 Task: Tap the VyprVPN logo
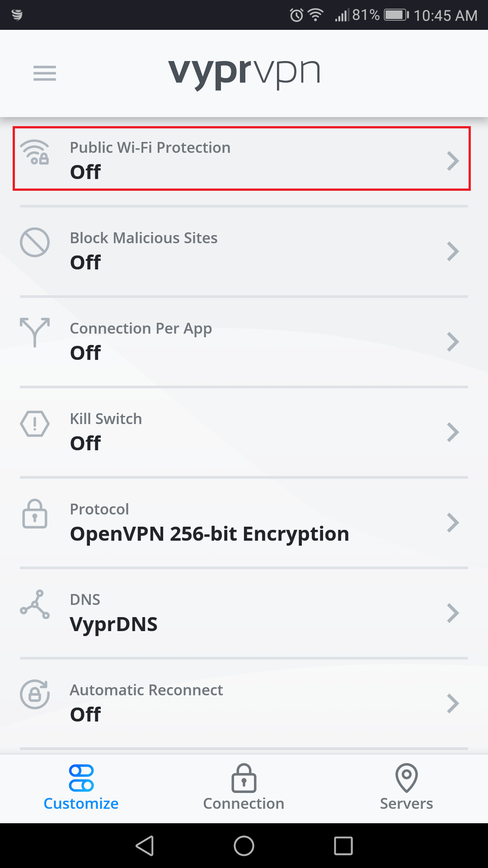pyautogui.click(x=244, y=72)
